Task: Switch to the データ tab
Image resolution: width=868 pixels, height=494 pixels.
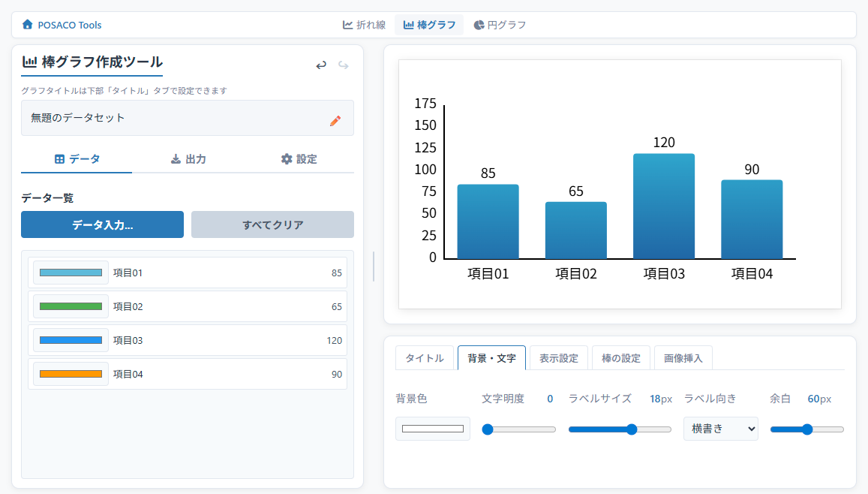Action: click(77, 159)
